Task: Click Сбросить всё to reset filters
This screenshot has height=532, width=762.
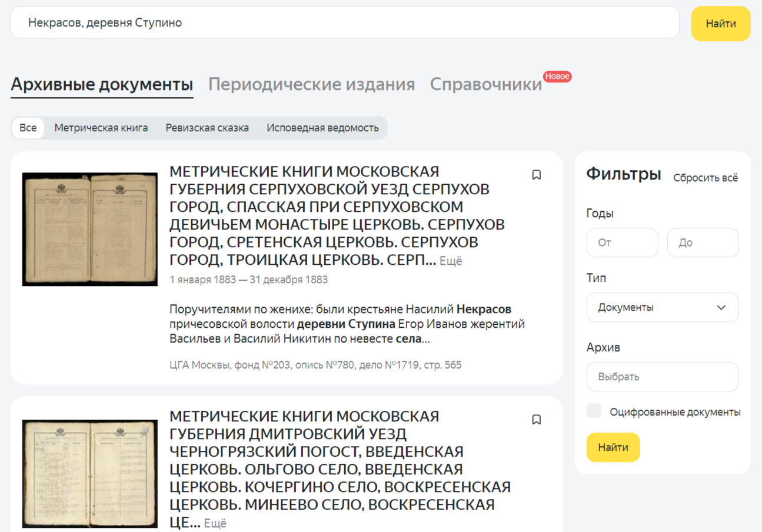Action: click(x=706, y=177)
